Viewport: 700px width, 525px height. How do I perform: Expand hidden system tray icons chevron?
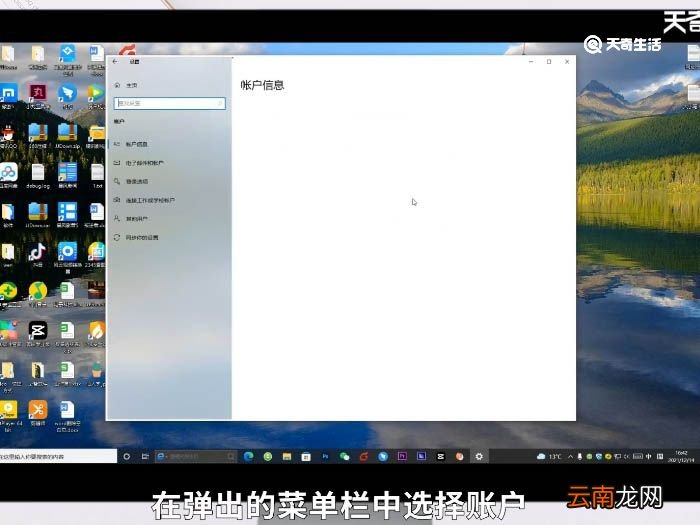571,456
